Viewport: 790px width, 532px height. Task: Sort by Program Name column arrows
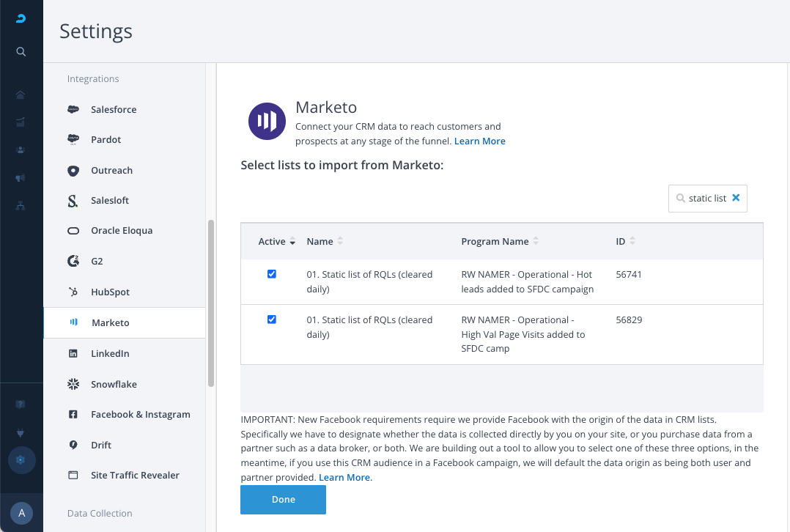click(x=536, y=241)
